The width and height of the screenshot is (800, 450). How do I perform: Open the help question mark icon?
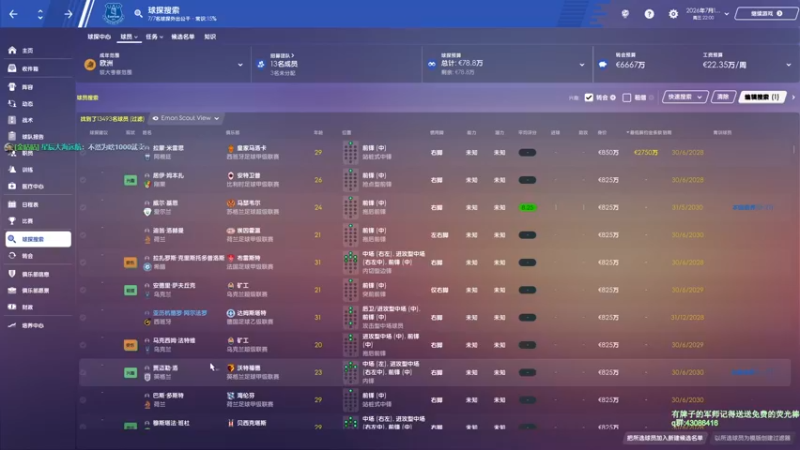click(x=649, y=14)
